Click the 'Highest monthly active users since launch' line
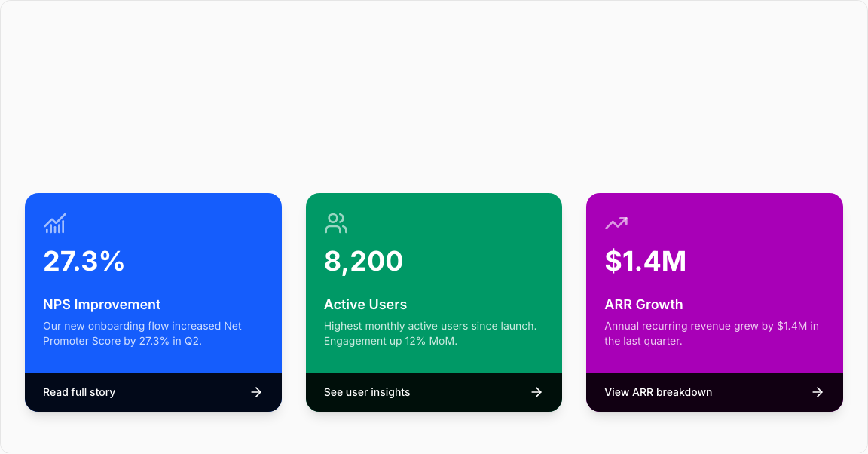The image size is (868, 454). pyautogui.click(x=430, y=326)
